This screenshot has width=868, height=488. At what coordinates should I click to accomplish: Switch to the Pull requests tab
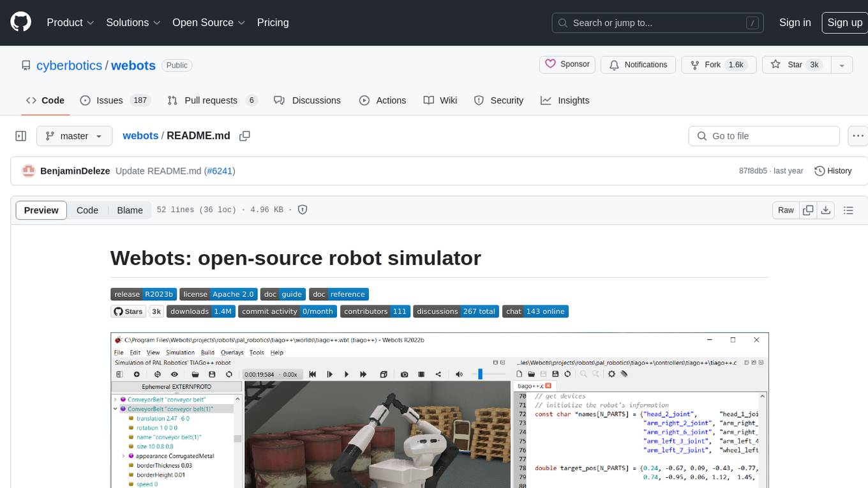213,100
